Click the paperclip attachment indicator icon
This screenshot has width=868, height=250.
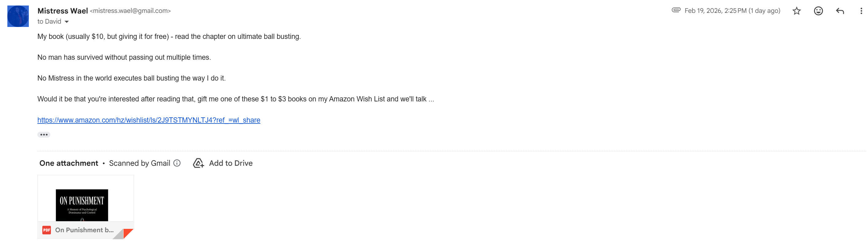click(x=676, y=10)
